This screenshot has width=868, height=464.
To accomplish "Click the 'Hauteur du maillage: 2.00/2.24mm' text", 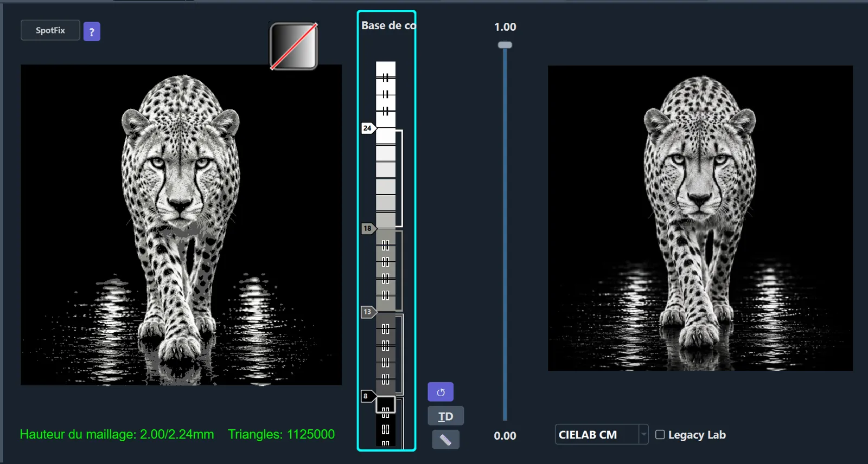I will [117, 434].
